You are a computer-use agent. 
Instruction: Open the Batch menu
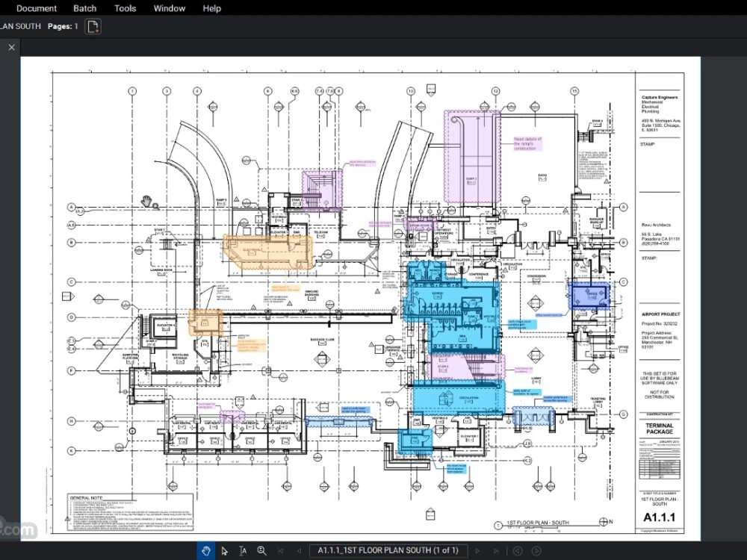point(85,8)
